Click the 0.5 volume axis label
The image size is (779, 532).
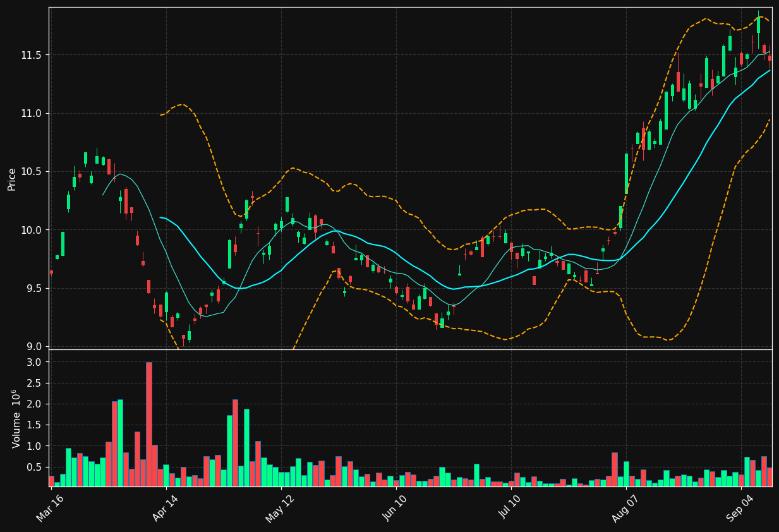[34, 467]
